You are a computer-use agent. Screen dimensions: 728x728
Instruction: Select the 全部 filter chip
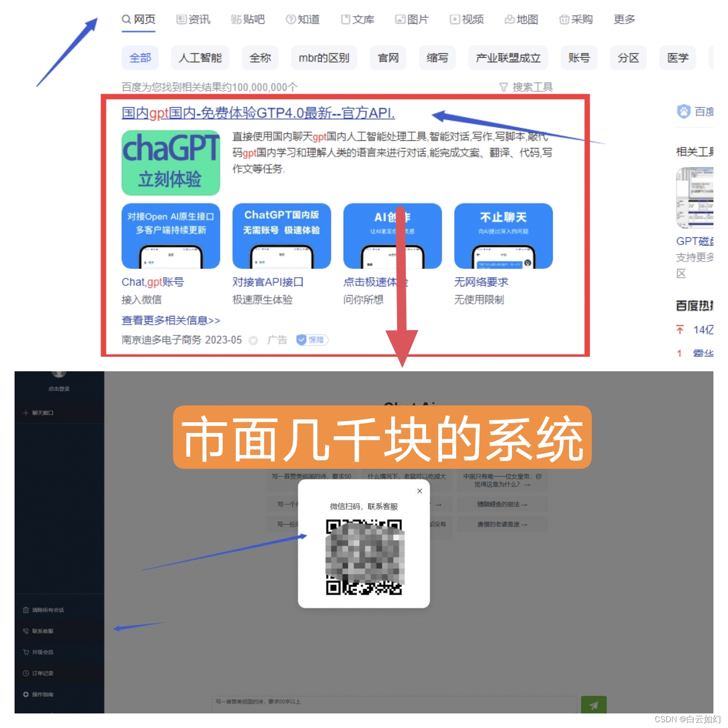140,58
